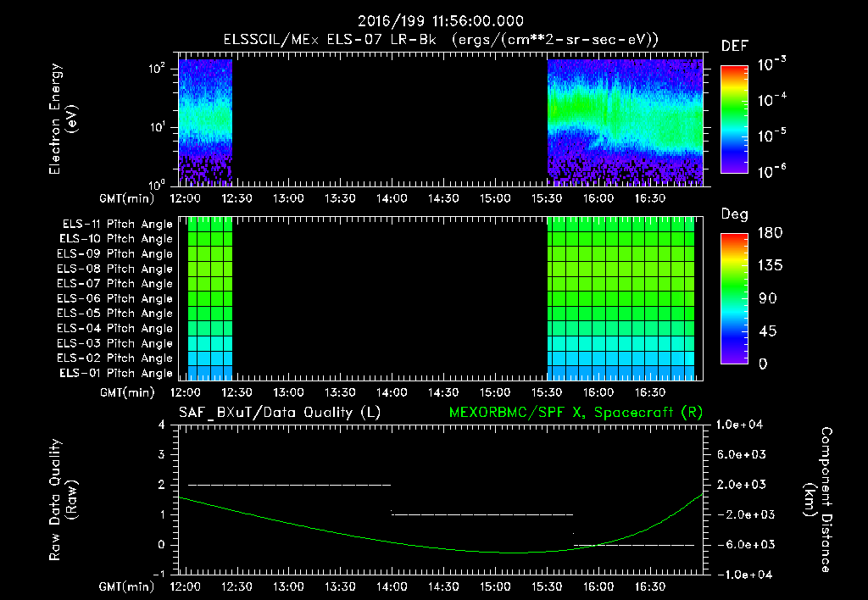Click the Deg pitch angle color bar
This screenshot has height=600, width=868.
734,299
